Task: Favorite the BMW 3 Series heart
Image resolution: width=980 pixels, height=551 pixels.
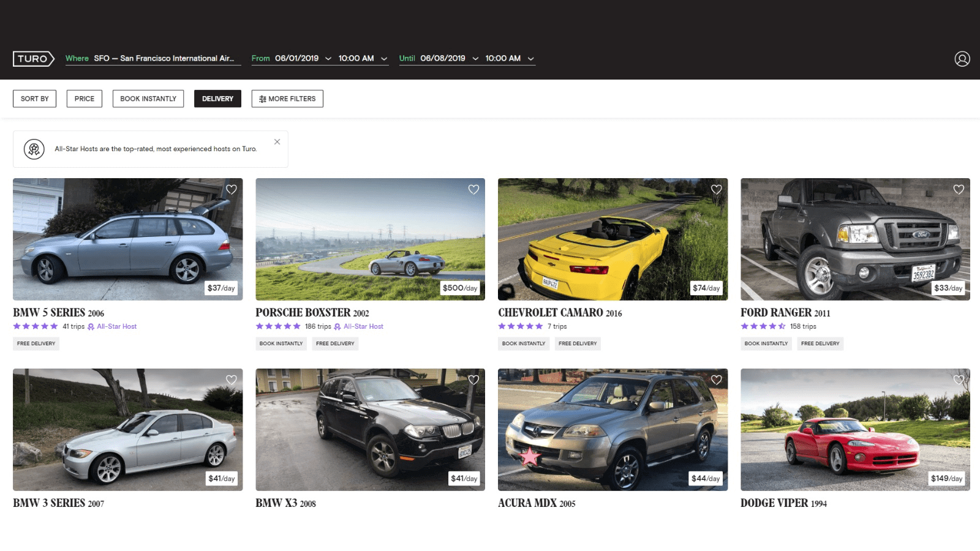Action: (x=232, y=380)
